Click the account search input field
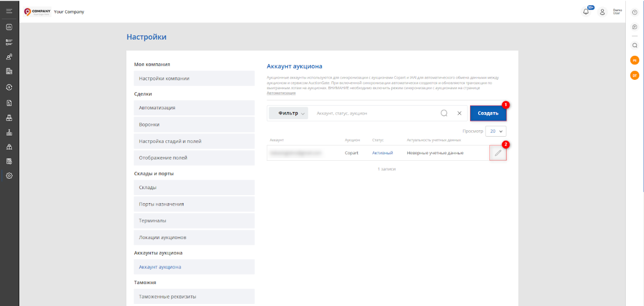 pos(375,113)
